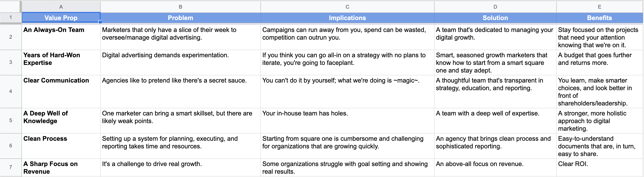Click the fill handle on Value Prop cell
This screenshot has height=177, width=644.
(x=100, y=22)
